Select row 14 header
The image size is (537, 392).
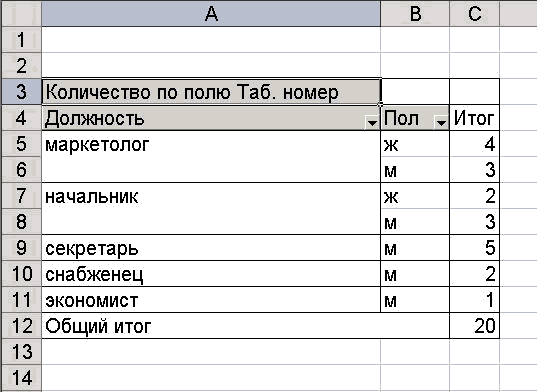coord(21,378)
